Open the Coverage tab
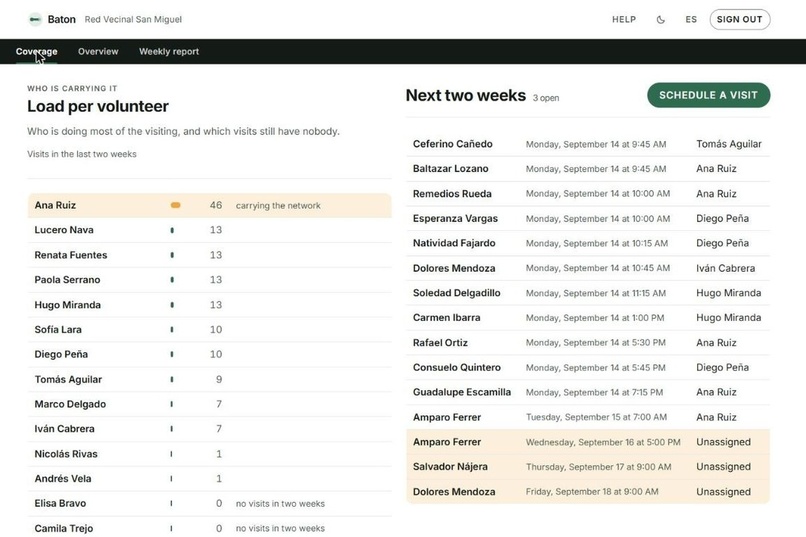806x537 pixels. (36, 51)
